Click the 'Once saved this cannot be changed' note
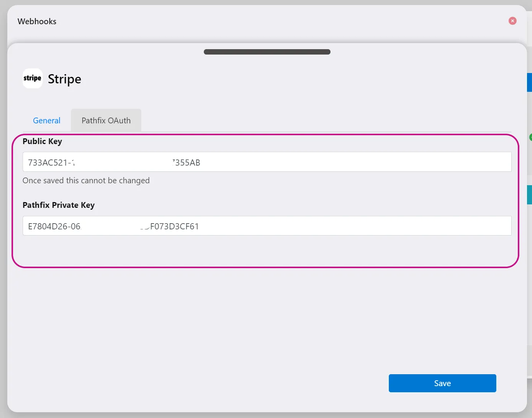The width and height of the screenshot is (532, 418). click(86, 181)
